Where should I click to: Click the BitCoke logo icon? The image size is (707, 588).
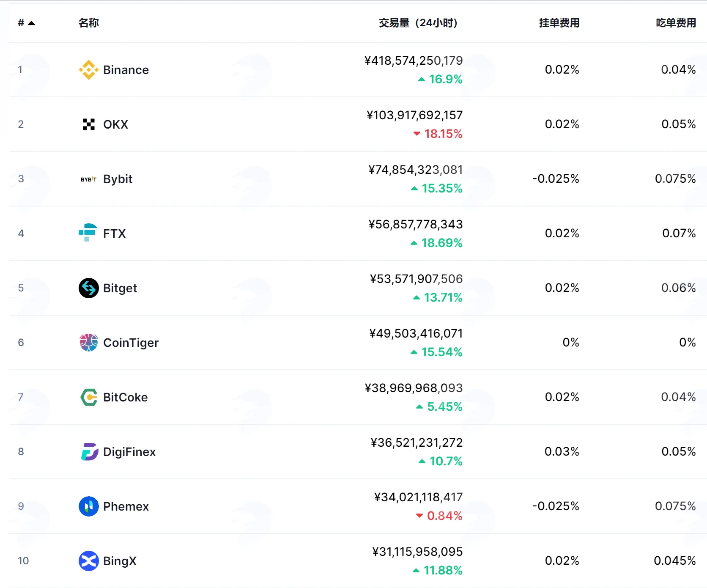point(89,397)
